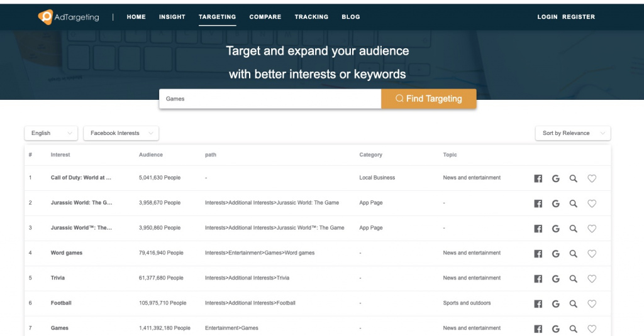
Task: Click the REGISTER link
Action: click(579, 17)
